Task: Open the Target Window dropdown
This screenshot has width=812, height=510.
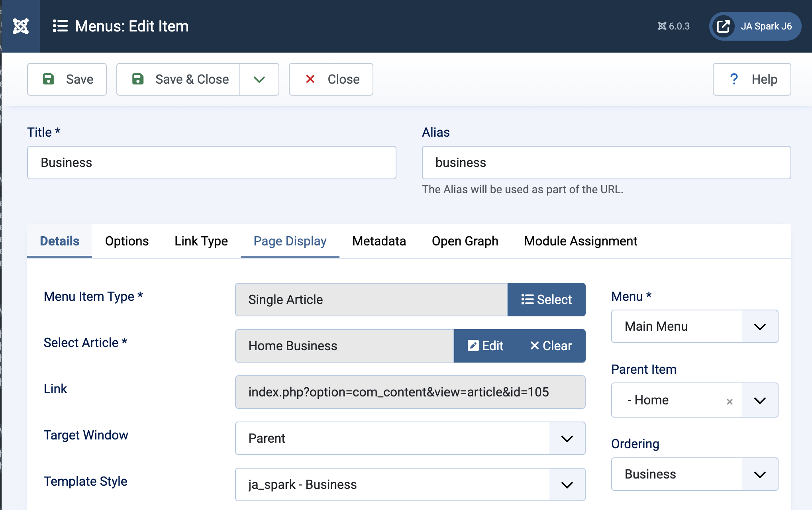Action: pos(567,438)
